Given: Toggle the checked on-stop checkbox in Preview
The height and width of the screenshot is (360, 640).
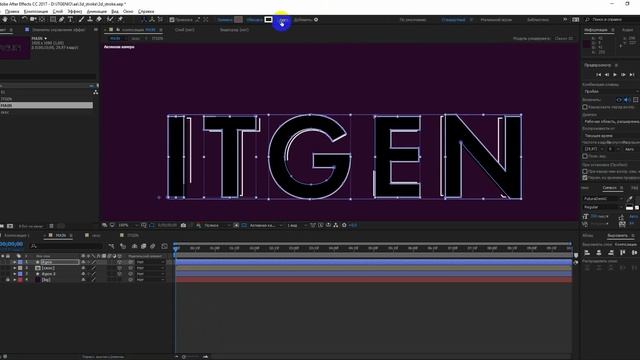Looking at the screenshot, I should 585,178.
